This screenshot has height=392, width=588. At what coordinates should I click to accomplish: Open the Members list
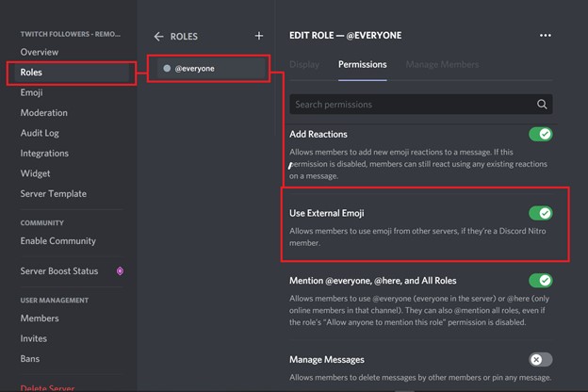40,318
